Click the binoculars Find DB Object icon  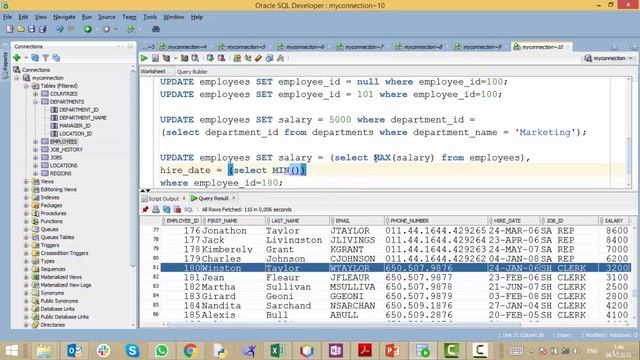[156, 29]
